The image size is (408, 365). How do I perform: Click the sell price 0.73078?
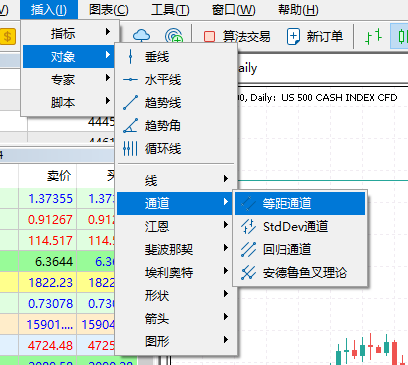pyautogui.click(x=50, y=304)
